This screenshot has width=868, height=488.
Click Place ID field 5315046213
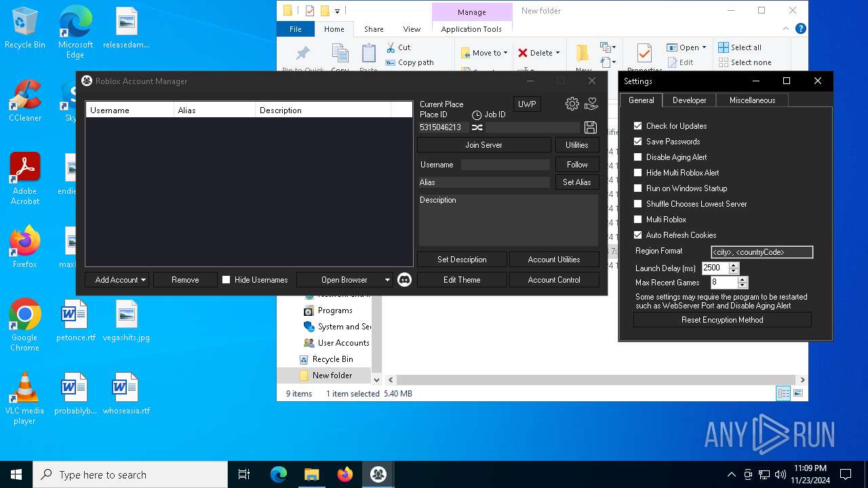(443, 127)
